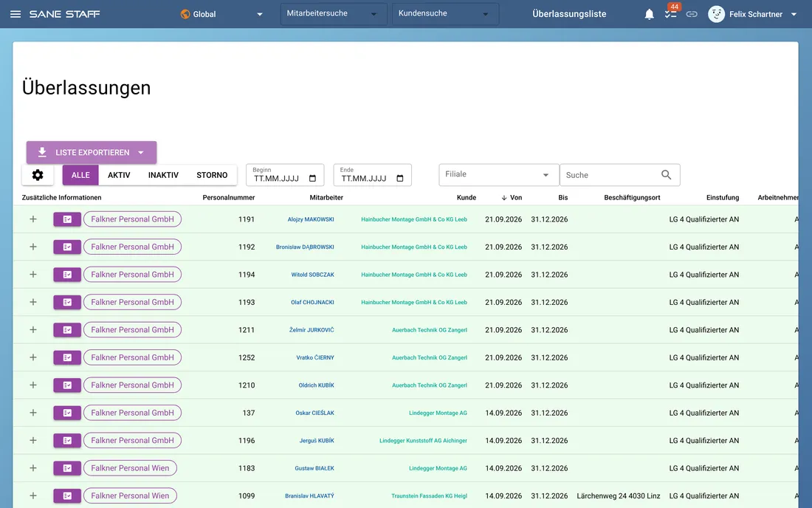Open user menu arrow next to Felix Schartner
Viewport: 812px width, 508px height.
[794, 15]
